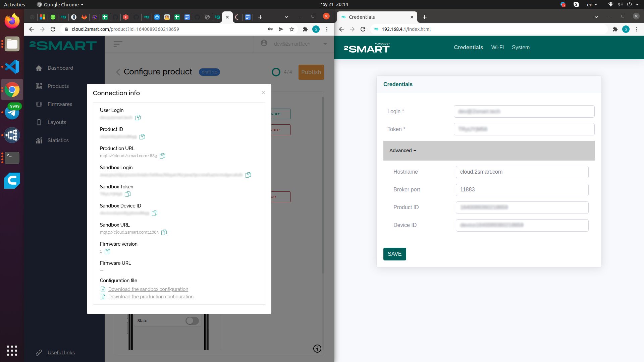The width and height of the screenshot is (644, 362).
Task: Copy the Sandbox URL
Action: [x=164, y=232]
